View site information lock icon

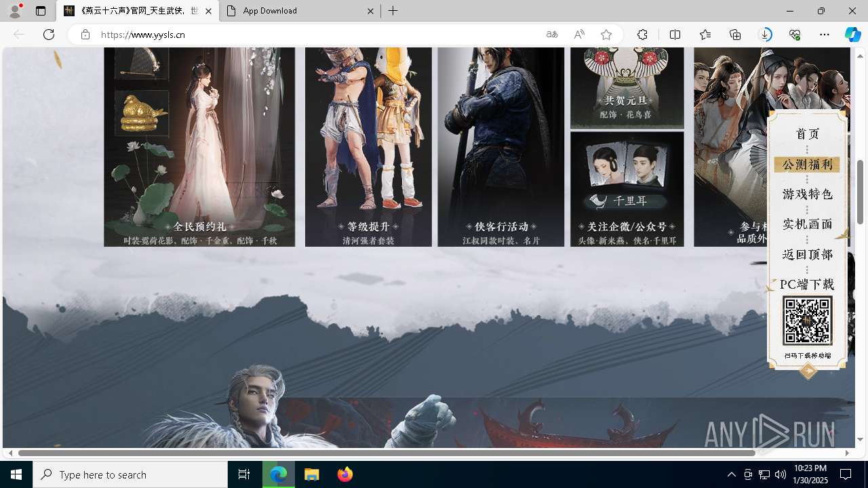[x=85, y=35]
